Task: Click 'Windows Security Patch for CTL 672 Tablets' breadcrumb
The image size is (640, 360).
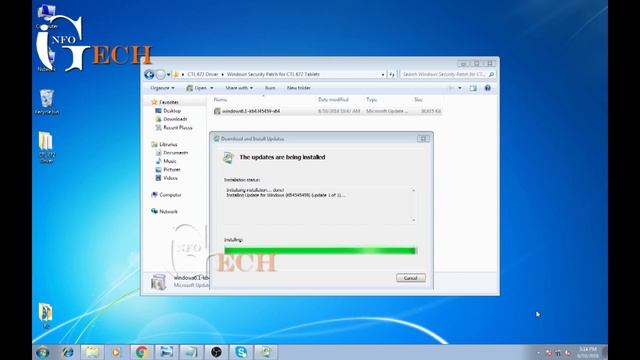Action: tap(273, 74)
